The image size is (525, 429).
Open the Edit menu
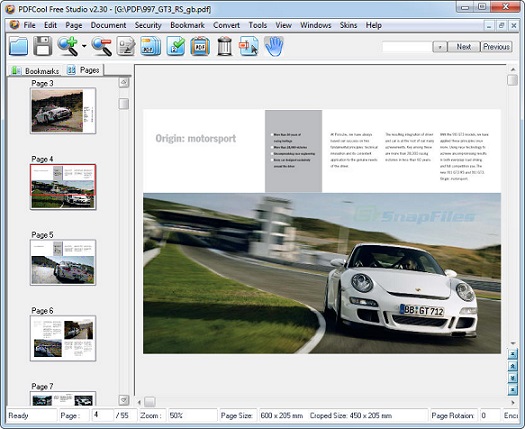click(x=51, y=25)
